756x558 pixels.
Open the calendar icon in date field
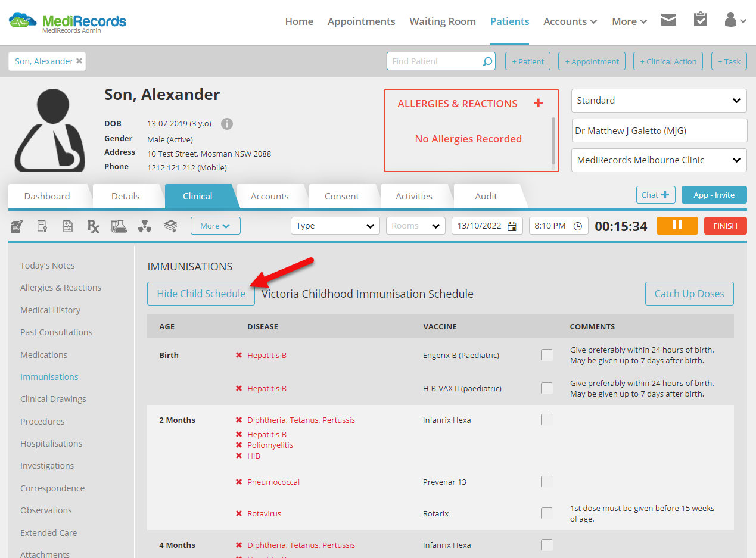tap(512, 226)
